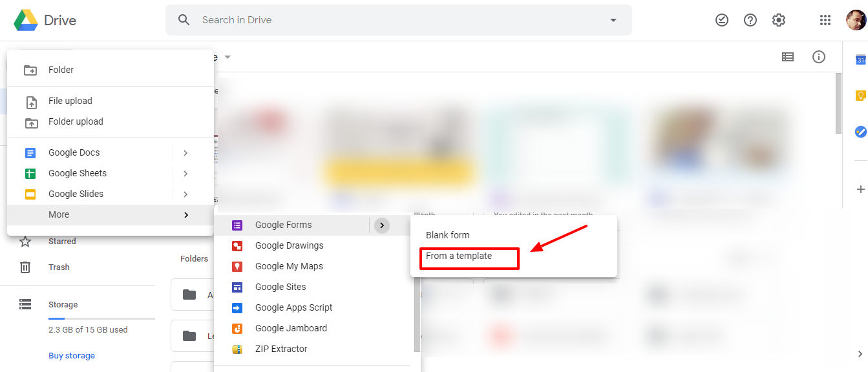Image resolution: width=868 pixels, height=372 pixels.
Task: Expand the Google Sheets submenu arrow
Action: click(x=185, y=173)
